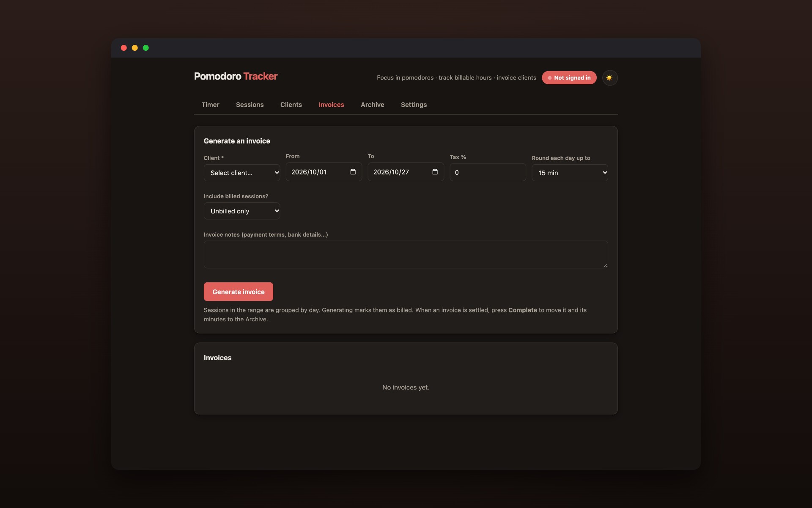Click the 'Include billed sessions?' label

pyautogui.click(x=236, y=196)
